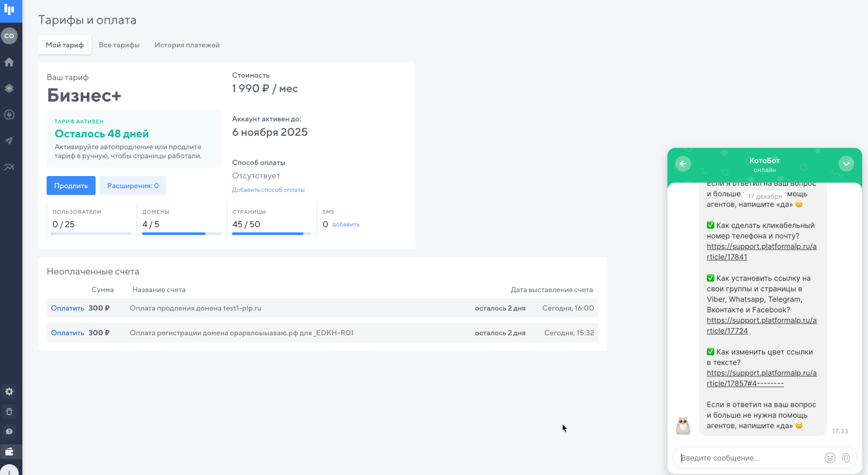Pay the оралвлоыыаваю.рф domain registration invoice
Image resolution: width=868 pixels, height=475 pixels.
67,333
